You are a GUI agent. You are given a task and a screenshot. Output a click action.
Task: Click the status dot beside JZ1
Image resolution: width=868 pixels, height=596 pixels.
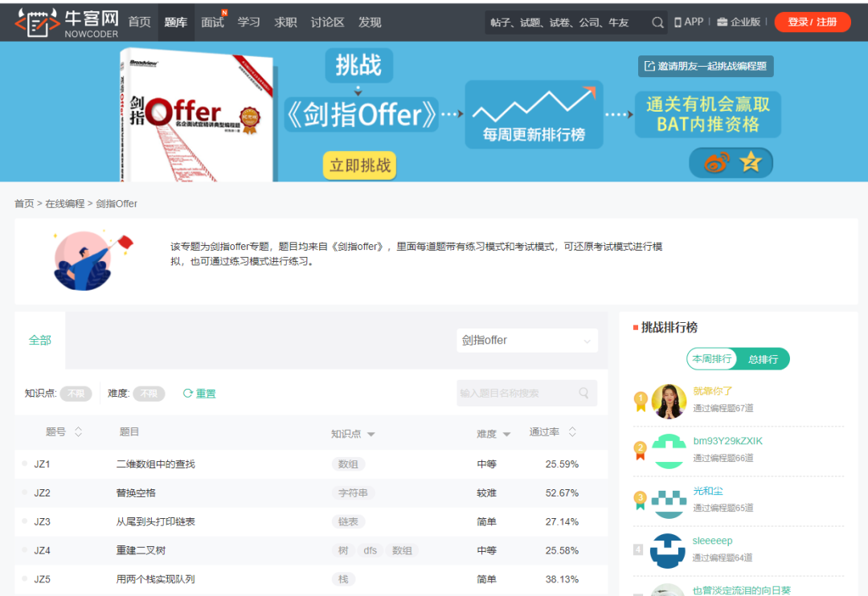tap(24, 463)
